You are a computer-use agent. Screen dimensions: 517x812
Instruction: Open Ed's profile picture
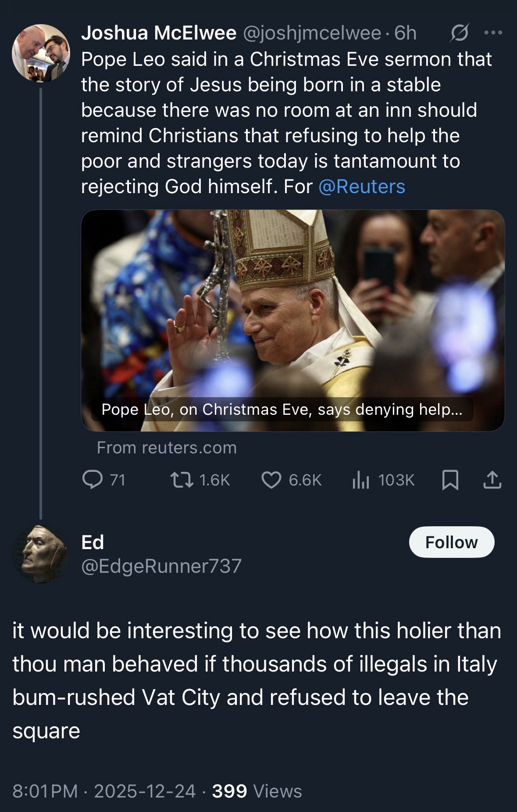(41, 554)
